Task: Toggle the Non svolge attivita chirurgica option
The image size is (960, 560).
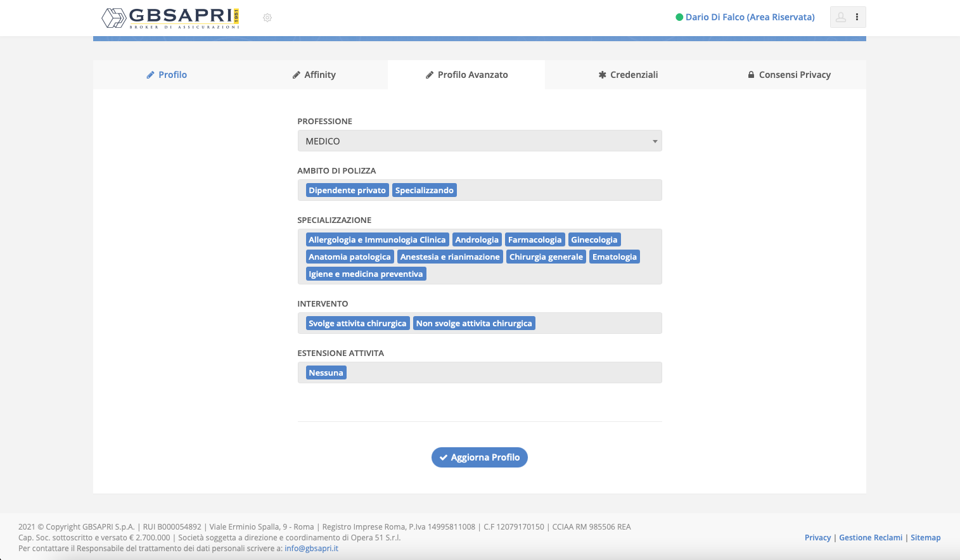Action: pos(474,322)
